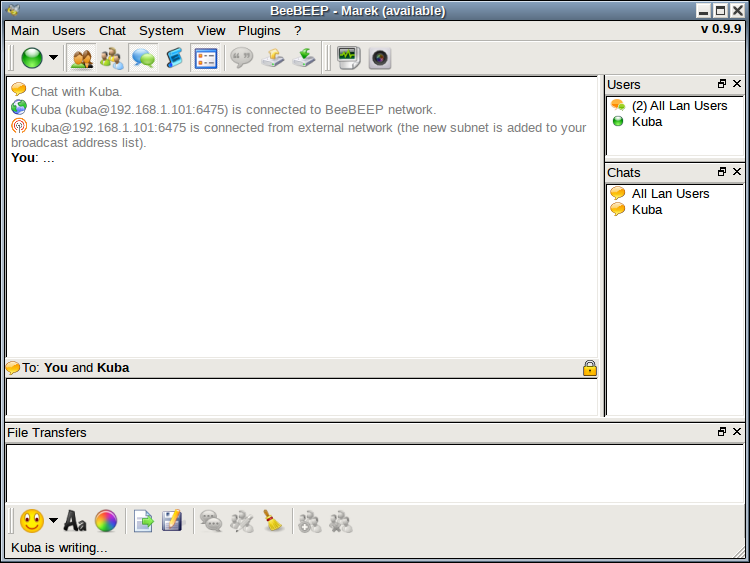This screenshot has height=563, width=750.
Task: Maximize the BeeBEEP window
Action: (x=720, y=11)
